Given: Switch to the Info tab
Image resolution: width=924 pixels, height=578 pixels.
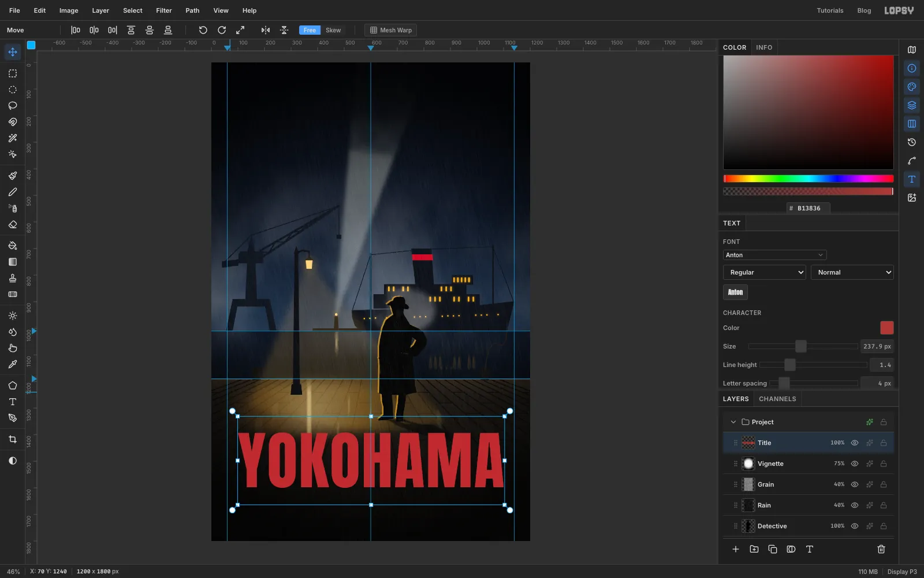Looking at the screenshot, I should [764, 47].
